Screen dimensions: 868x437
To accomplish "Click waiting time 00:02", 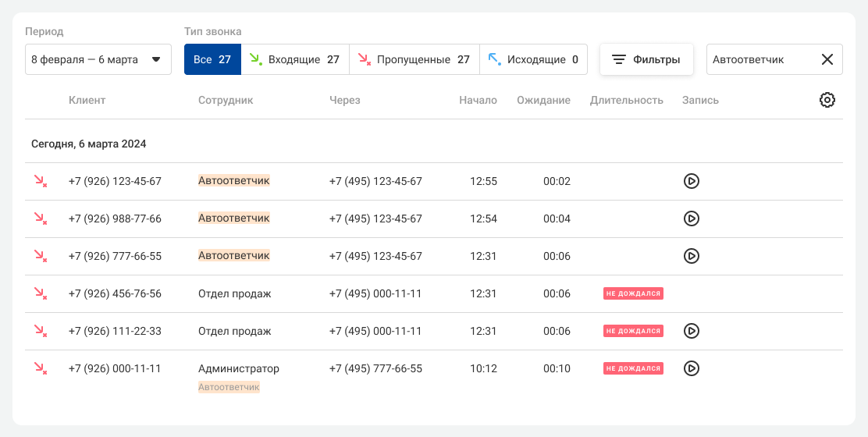I will (557, 181).
